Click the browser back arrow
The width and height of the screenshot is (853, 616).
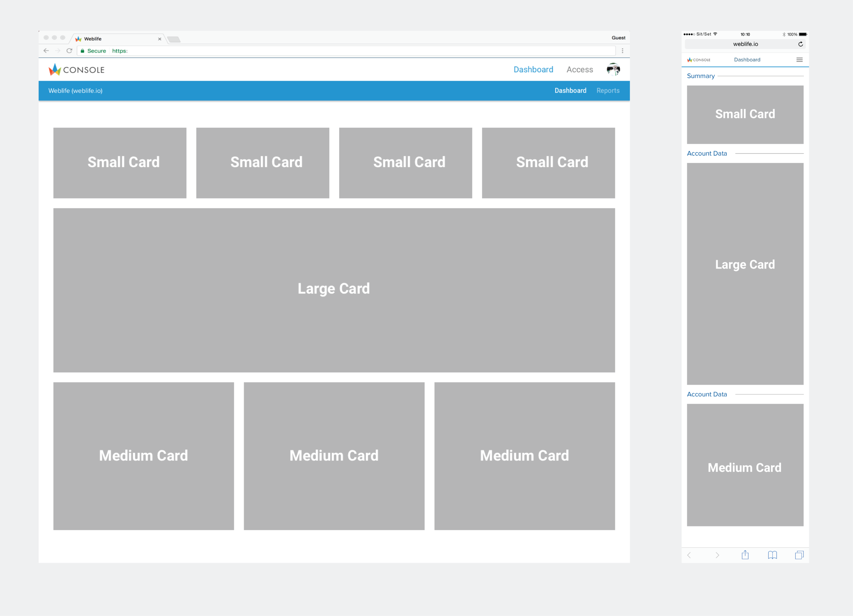pos(46,51)
